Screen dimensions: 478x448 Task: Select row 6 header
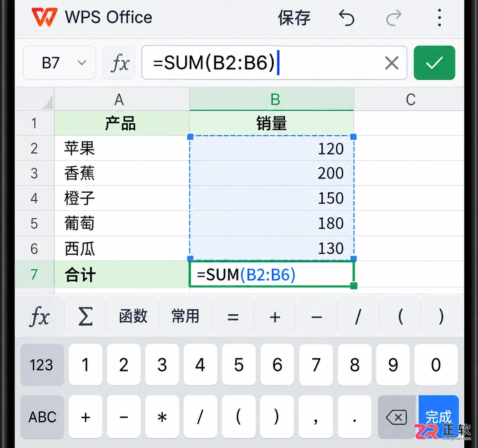pos(34,249)
